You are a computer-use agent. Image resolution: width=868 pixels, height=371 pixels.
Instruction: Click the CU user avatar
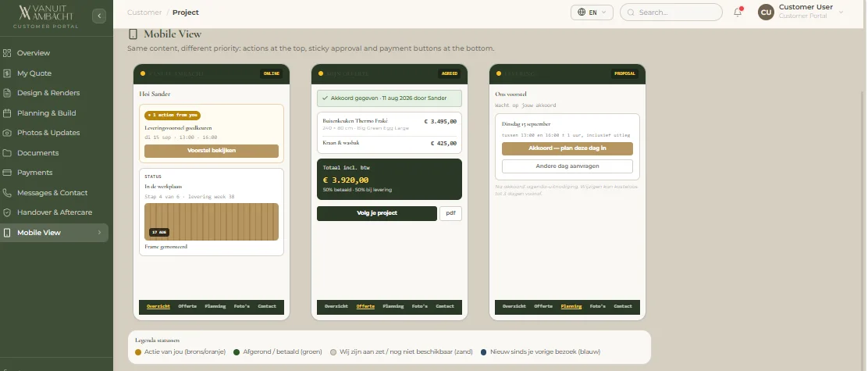pyautogui.click(x=767, y=12)
